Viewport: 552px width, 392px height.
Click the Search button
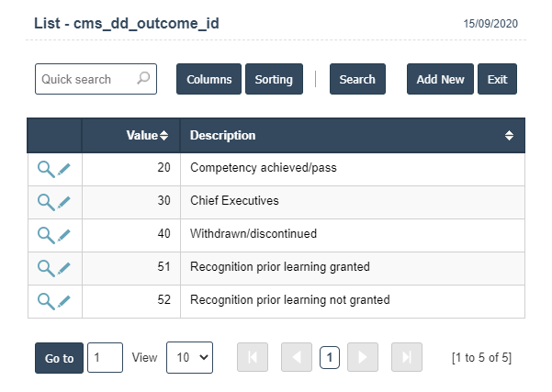tap(357, 79)
